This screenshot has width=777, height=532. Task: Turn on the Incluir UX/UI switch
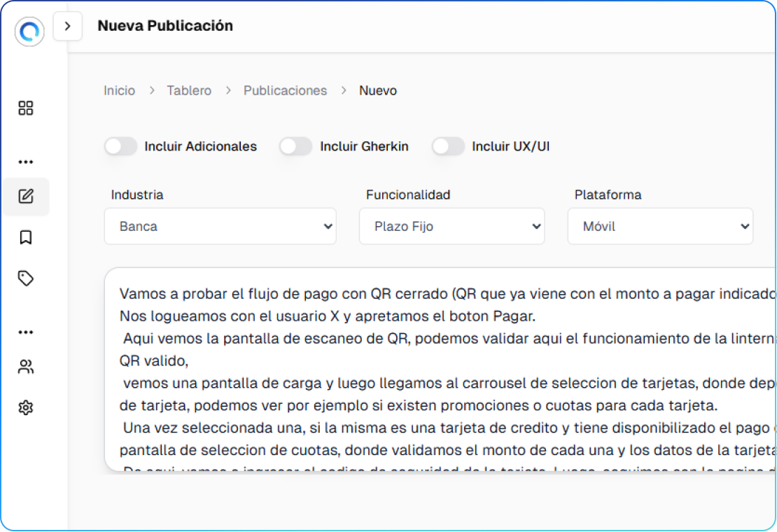click(448, 146)
